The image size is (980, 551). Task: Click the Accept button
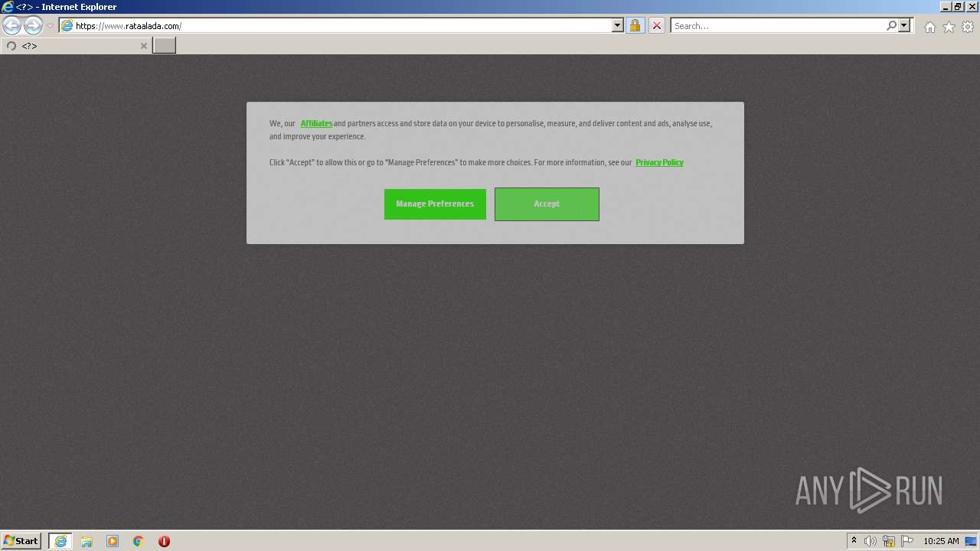pos(547,204)
